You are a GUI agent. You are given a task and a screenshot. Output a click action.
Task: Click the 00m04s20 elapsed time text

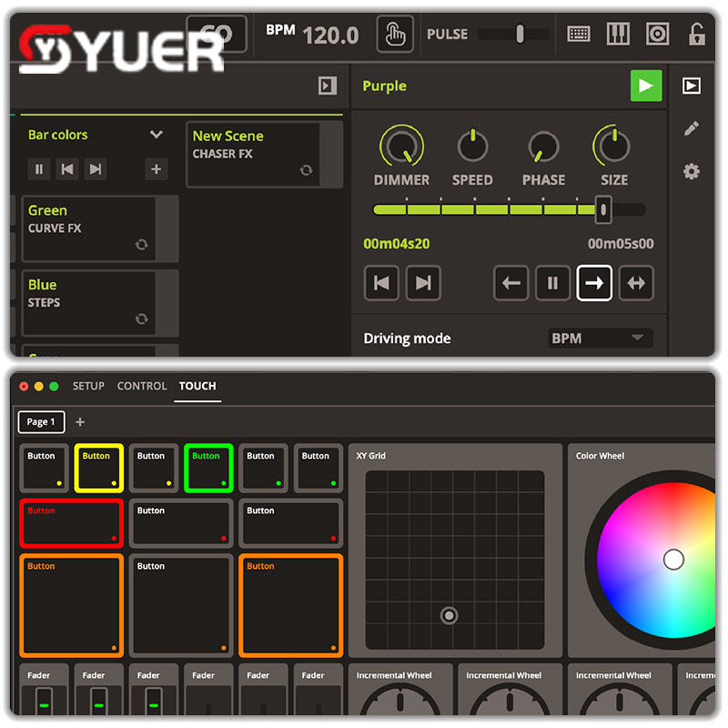tap(396, 244)
